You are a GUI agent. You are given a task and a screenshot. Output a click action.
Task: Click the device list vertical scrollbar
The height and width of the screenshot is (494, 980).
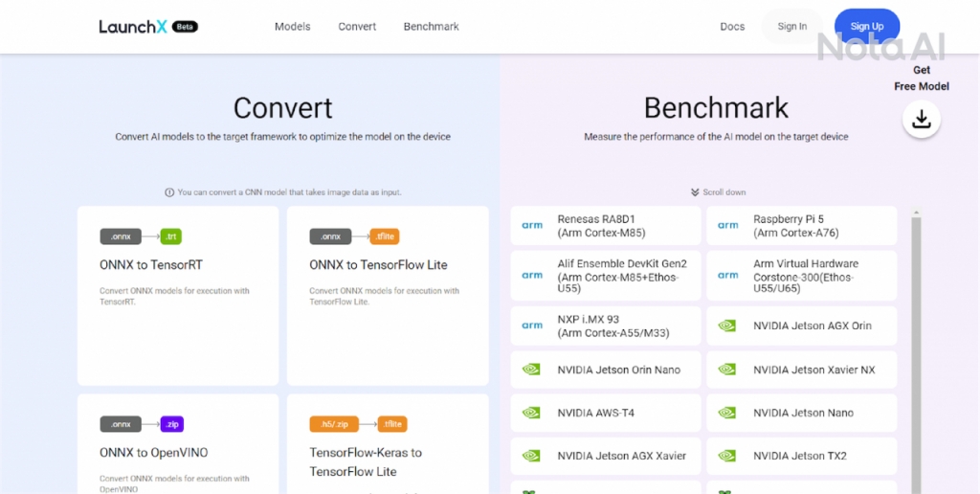click(916, 355)
